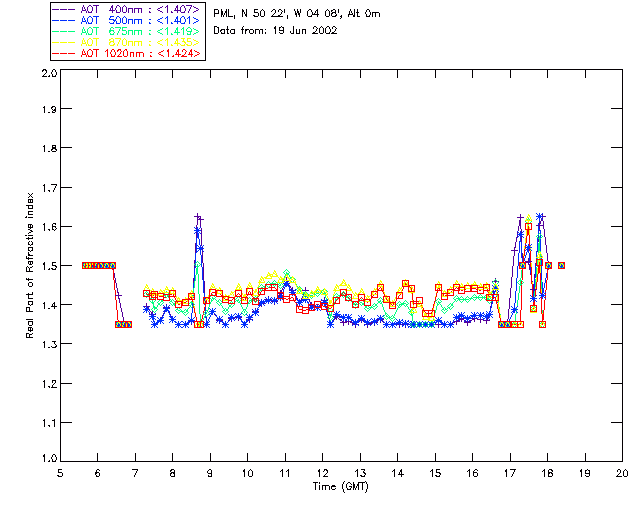640x512 pixels.
Task: Click the 14 x-axis tick label
Action: click(x=398, y=473)
